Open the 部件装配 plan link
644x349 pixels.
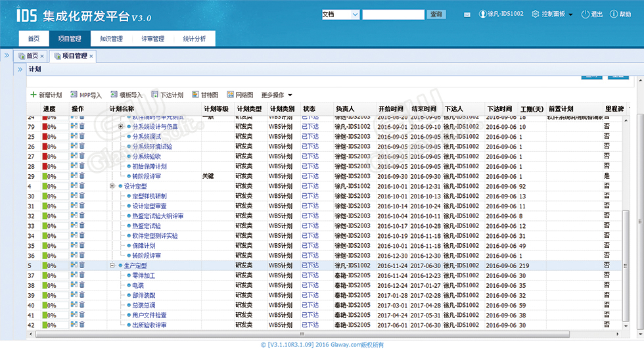(x=144, y=295)
